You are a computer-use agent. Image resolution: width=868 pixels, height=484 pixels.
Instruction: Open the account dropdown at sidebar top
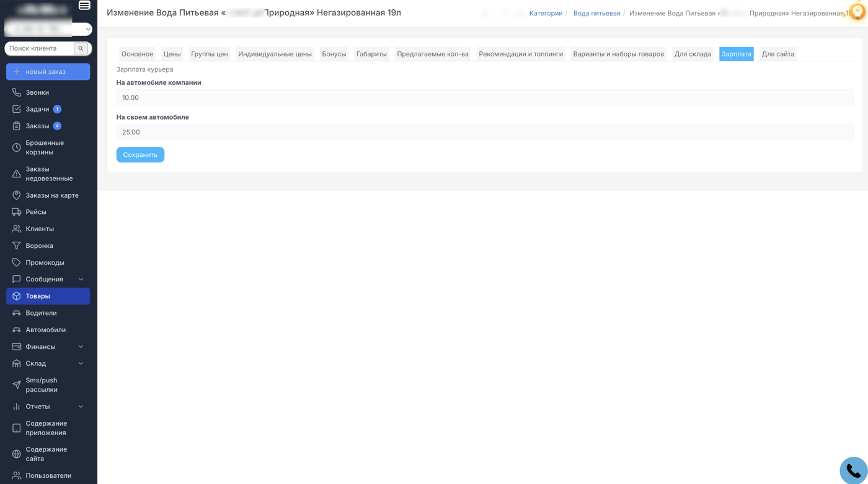tap(87, 29)
